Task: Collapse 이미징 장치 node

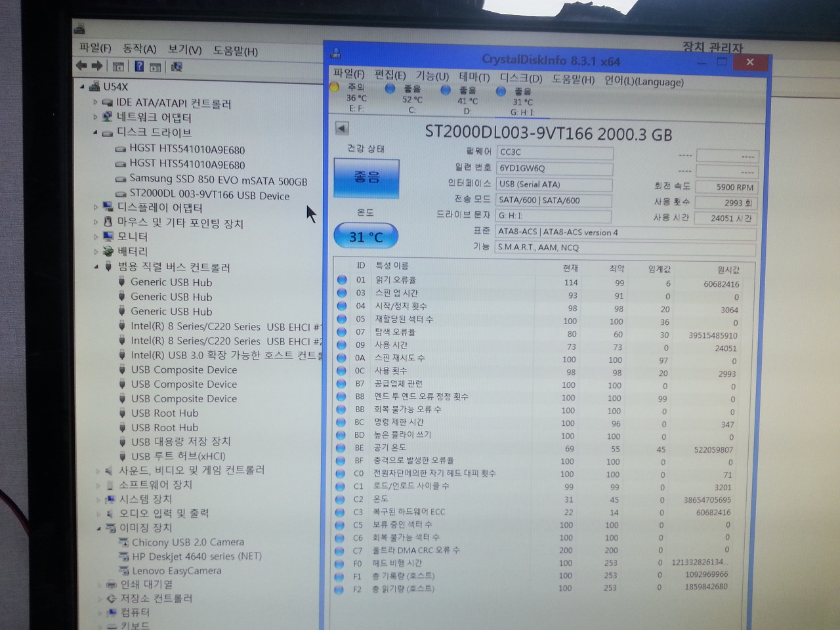Action: coord(99,528)
